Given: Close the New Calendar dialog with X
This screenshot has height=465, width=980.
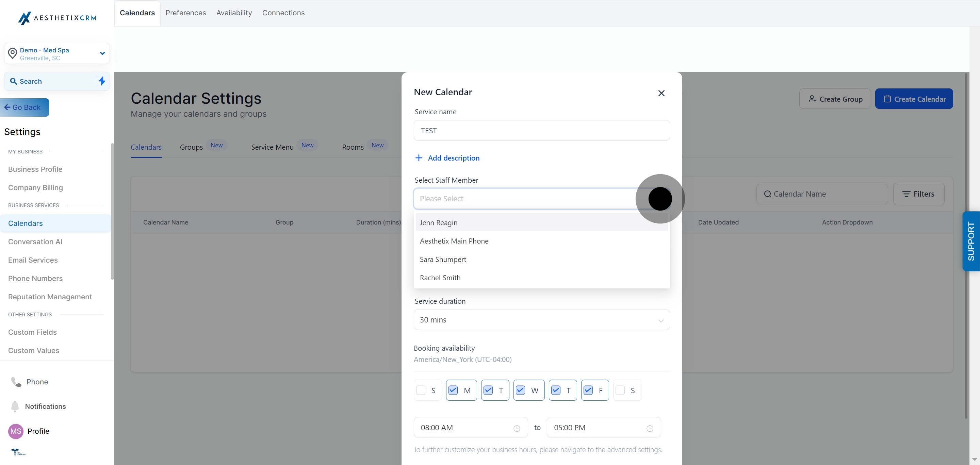Looking at the screenshot, I should pyautogui.click(x=661, y=93).
